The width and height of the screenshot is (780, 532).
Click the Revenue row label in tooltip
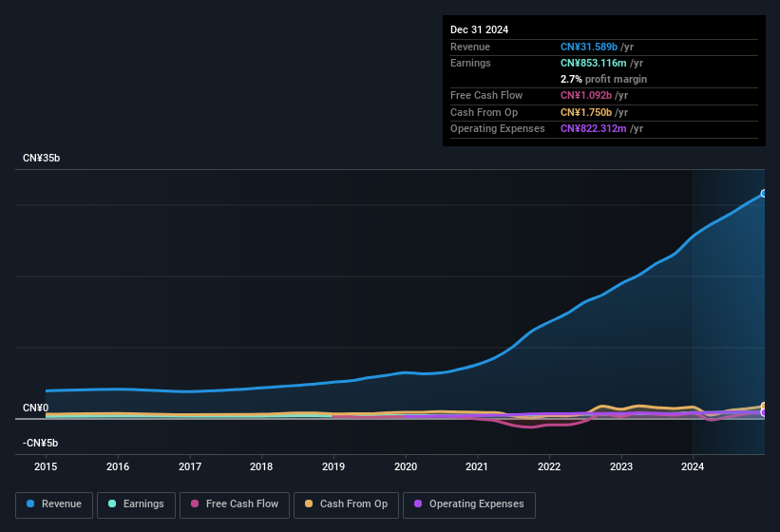coord(470,47)
